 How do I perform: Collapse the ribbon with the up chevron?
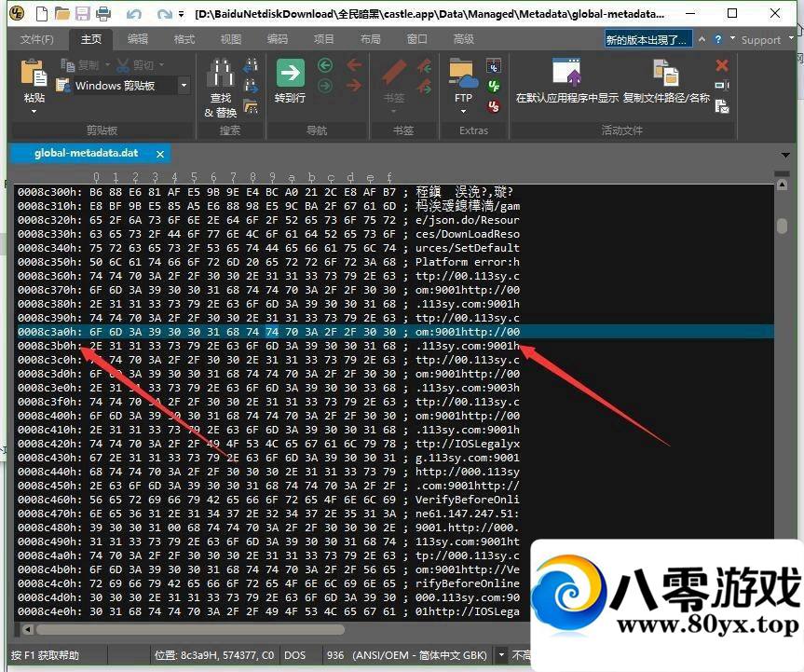click(x=702, y=39)
